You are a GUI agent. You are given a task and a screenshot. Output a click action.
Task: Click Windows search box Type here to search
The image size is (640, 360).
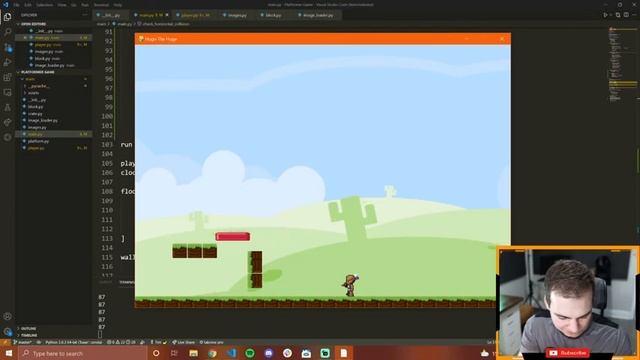click(x=83, y=353)
